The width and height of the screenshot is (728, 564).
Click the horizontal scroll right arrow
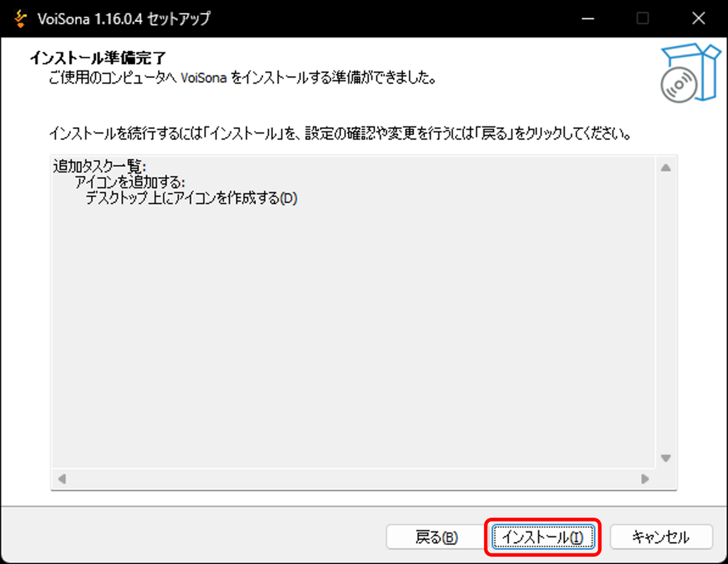(645, 479)
